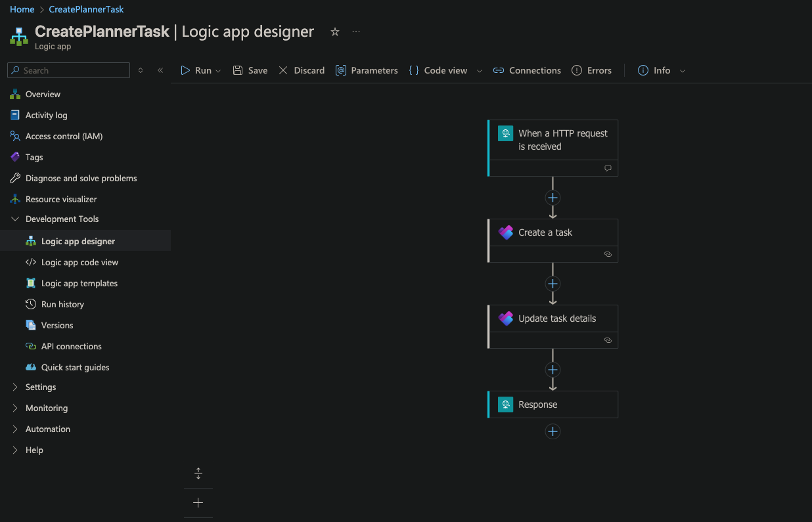Open the Code view dropdown chevron
The width and height of the screenshot is (812, 522).
tap(480, 71)
